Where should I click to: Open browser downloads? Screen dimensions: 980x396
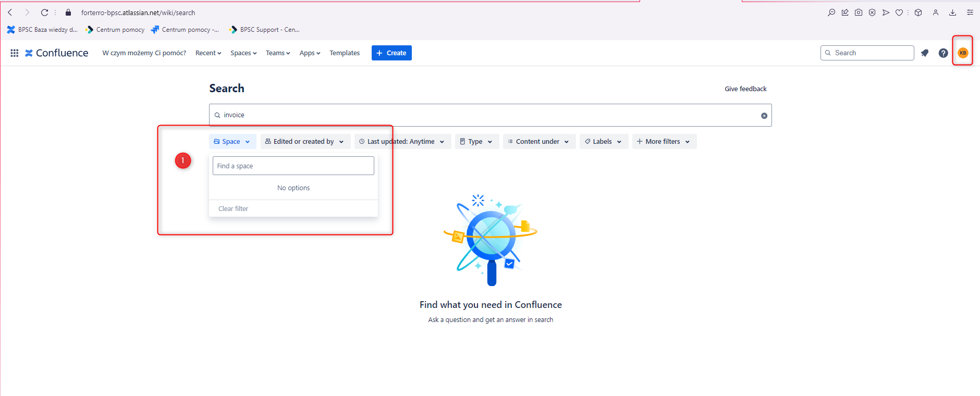pos(952,13)
